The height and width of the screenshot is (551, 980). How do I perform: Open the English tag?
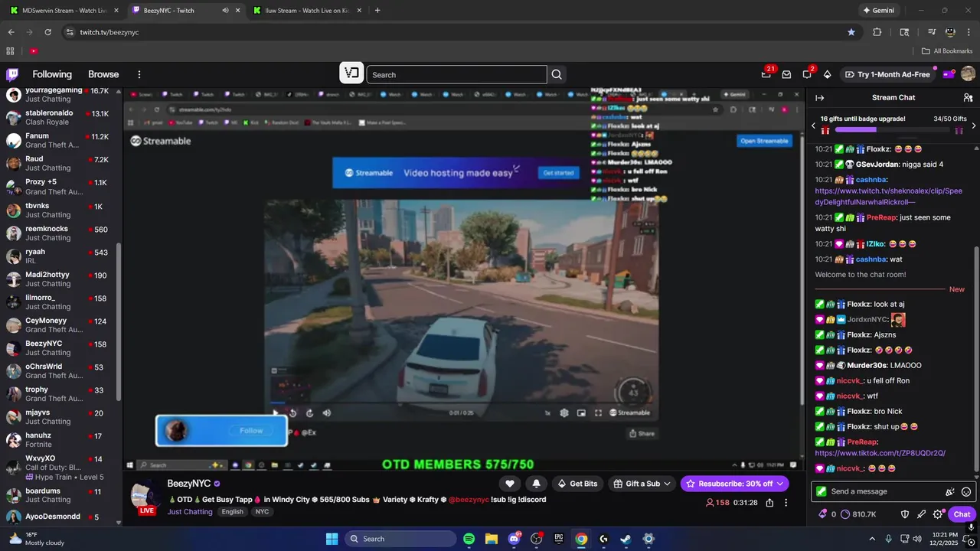pyautogui.click(x=232, y=512)
